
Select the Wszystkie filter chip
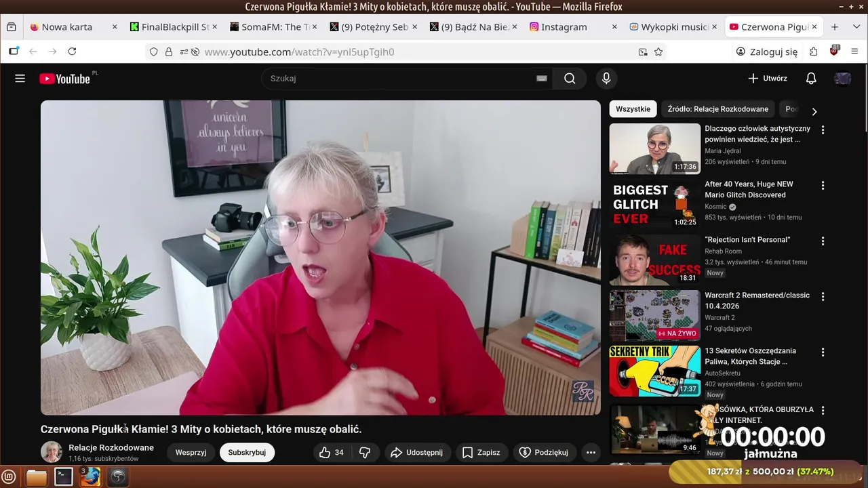click(633, 109)
